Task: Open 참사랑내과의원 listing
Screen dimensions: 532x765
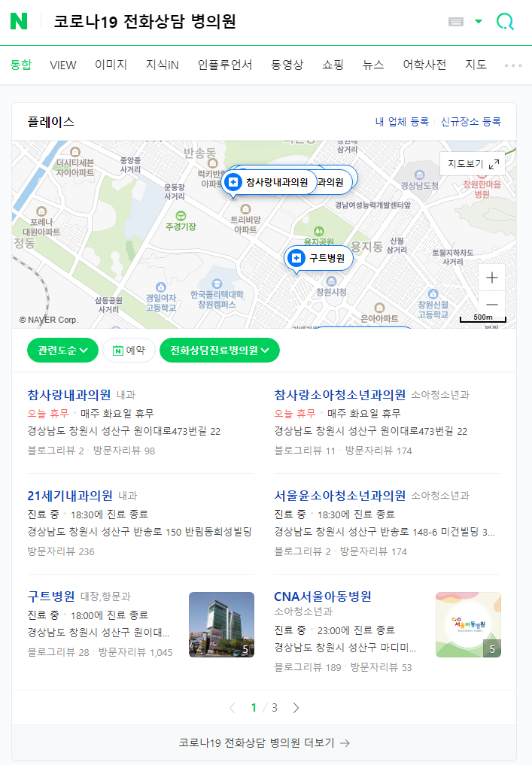Action: (69, 395)
